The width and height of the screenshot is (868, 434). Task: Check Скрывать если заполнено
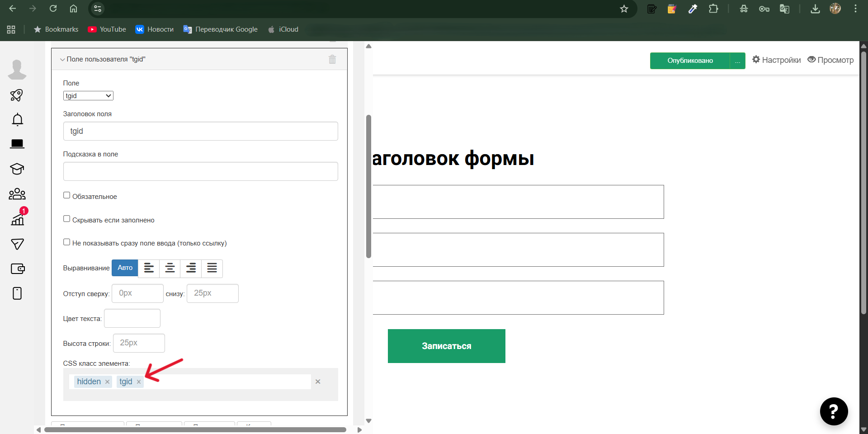click(66, 218)
